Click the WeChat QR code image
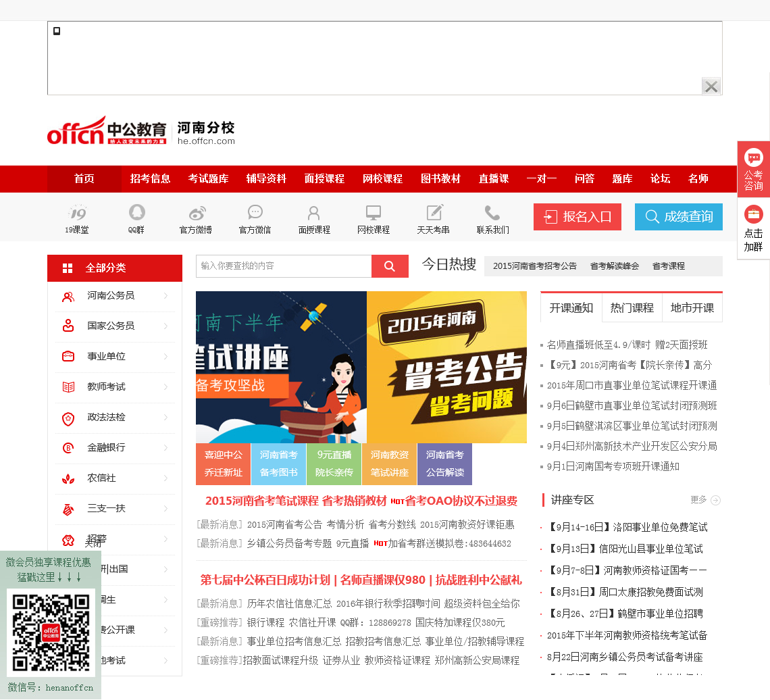Viewport: 770px width, 700px height. (x=51, y=632)
